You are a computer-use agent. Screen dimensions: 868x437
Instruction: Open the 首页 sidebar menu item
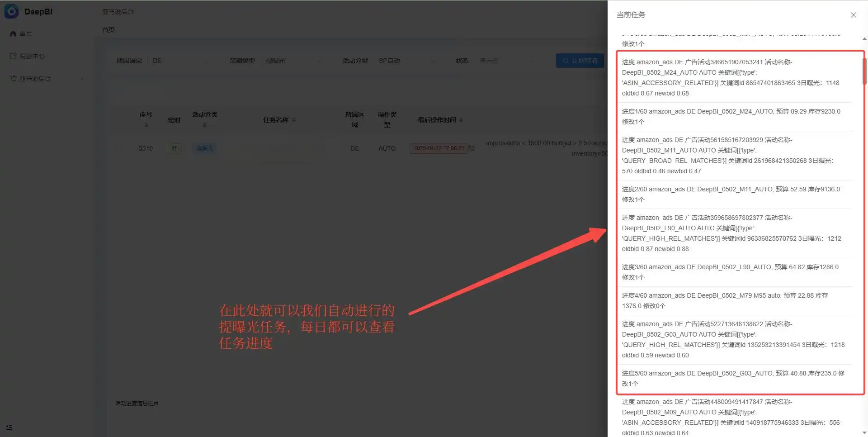click(47, 33)
